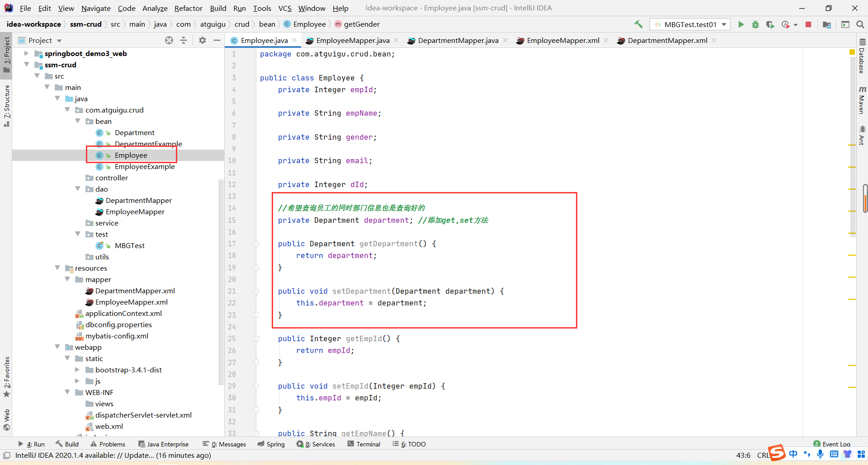Screen dimensions: 868x465
Task: Open the Terminal tool window
Action: (x=364, y=444)
